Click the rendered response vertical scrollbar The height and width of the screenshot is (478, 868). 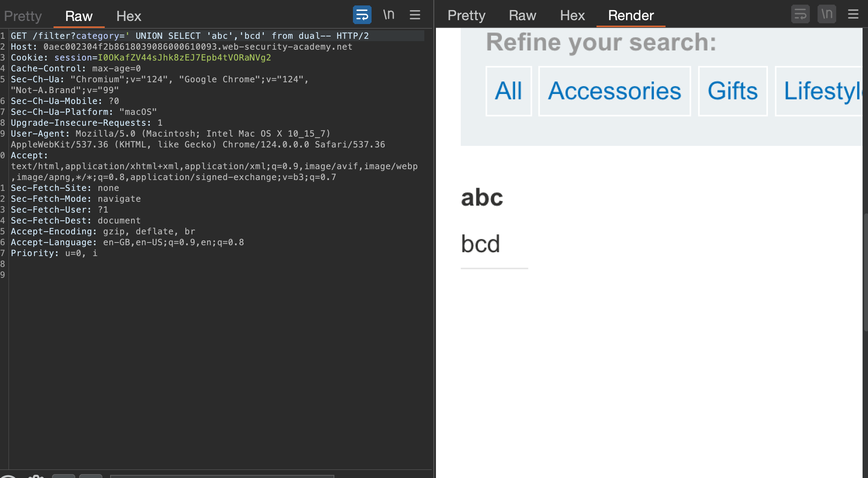(x=865, y=272)
